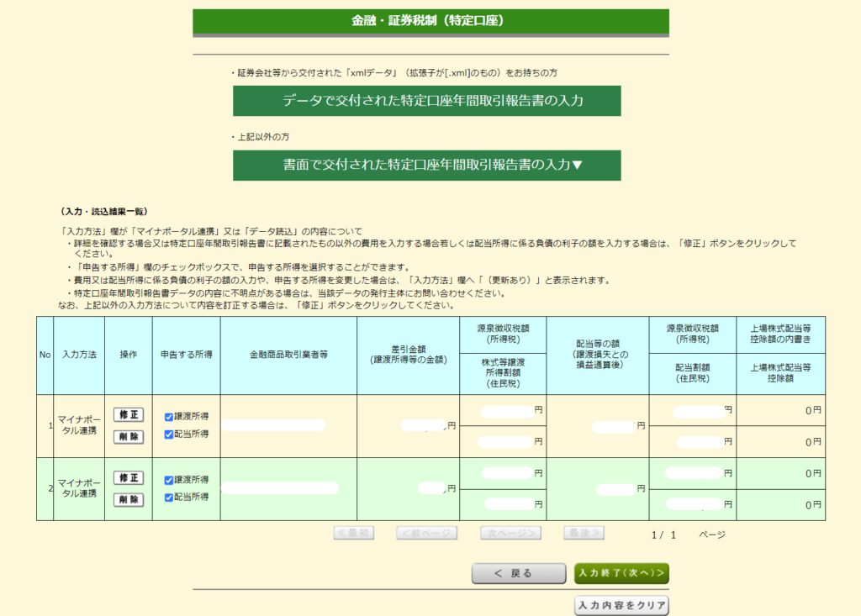
Task: Click データで交付された特定口座年間取引報告書の入力 button
Action: point(426,101)
